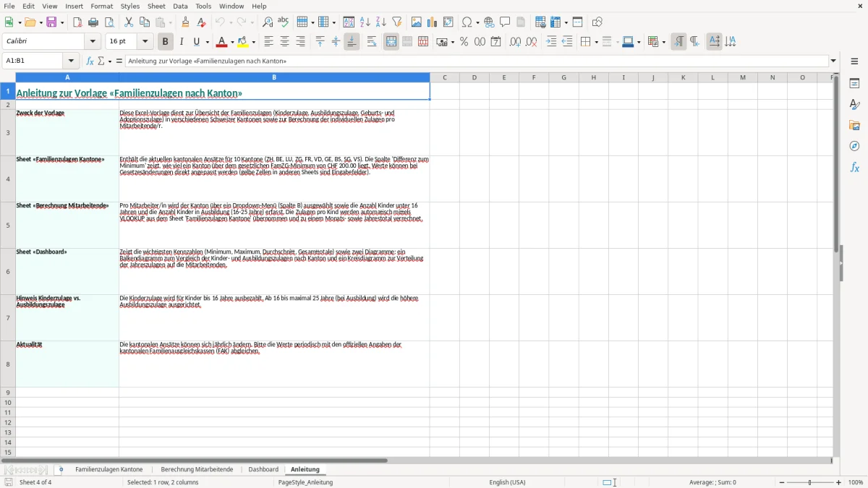
Task: Insert a hyperlink
Action: [x=489, y=22]
